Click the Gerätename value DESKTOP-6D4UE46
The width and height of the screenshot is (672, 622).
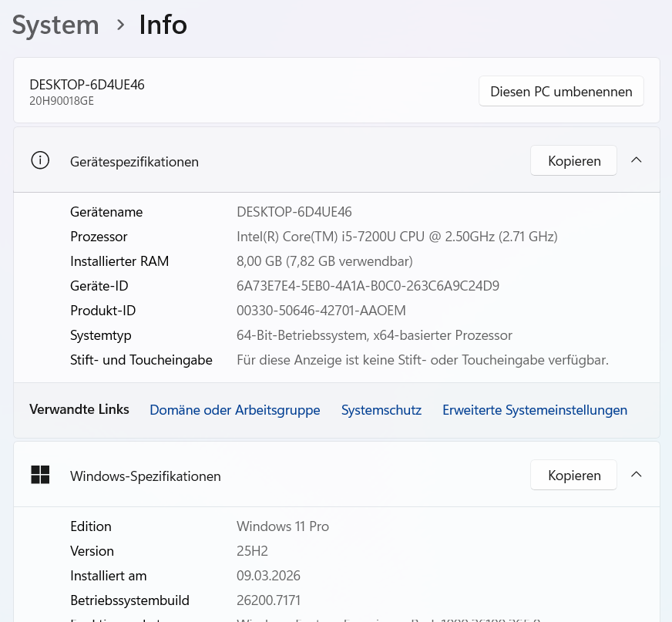coord(294,212)
